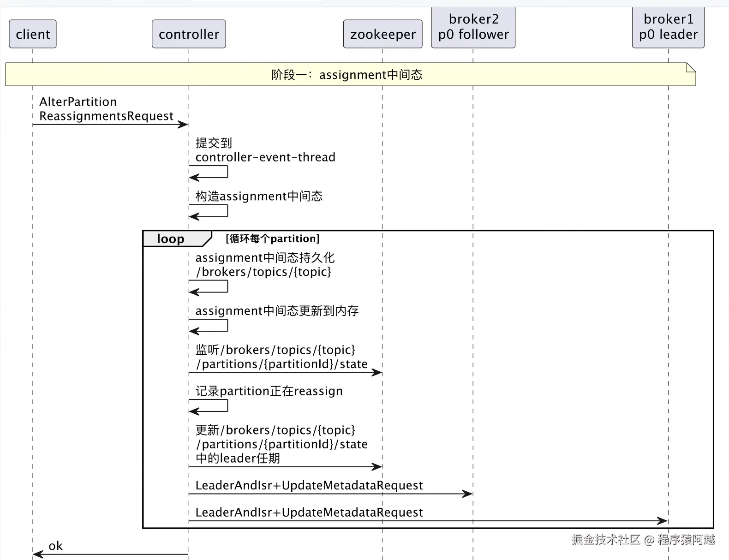Click "记录partition正在reassign" label
Screen dimensions: 729x560
point(269,391)
